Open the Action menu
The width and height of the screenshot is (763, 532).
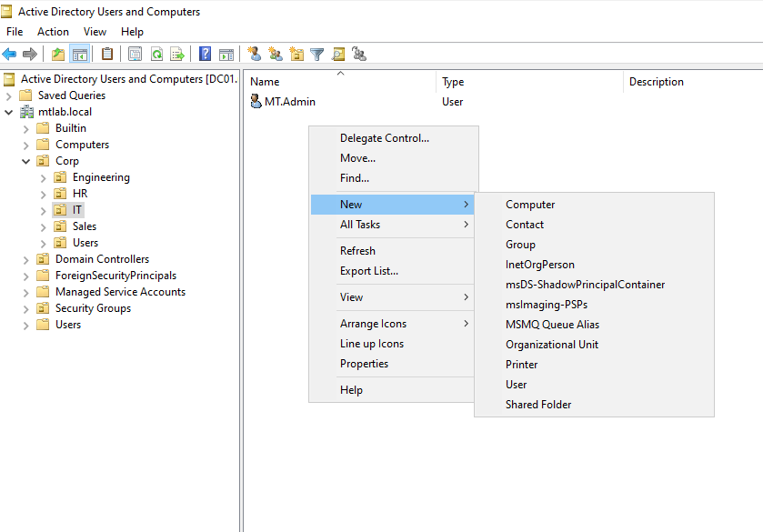click(x=53, y=32)
